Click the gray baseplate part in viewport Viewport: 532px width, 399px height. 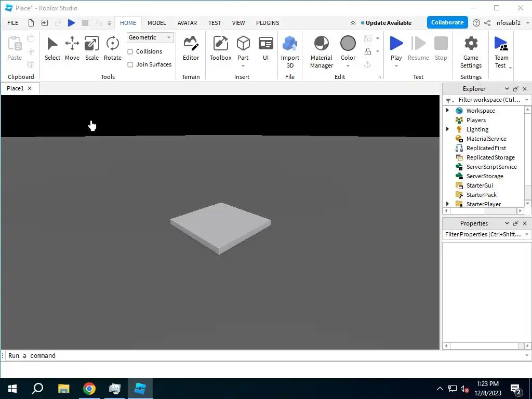coord(220,229)
